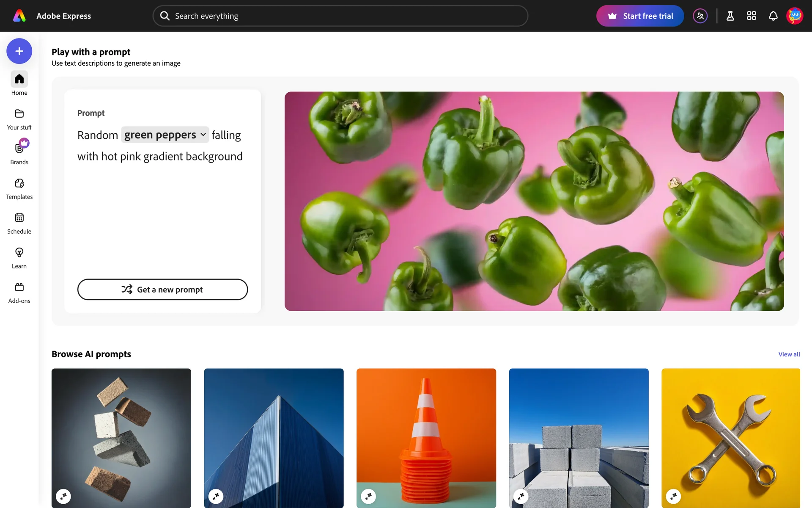Click the Adobe Express logo
This screenshot has height=508, width=812.
click(x=19, y=16)
